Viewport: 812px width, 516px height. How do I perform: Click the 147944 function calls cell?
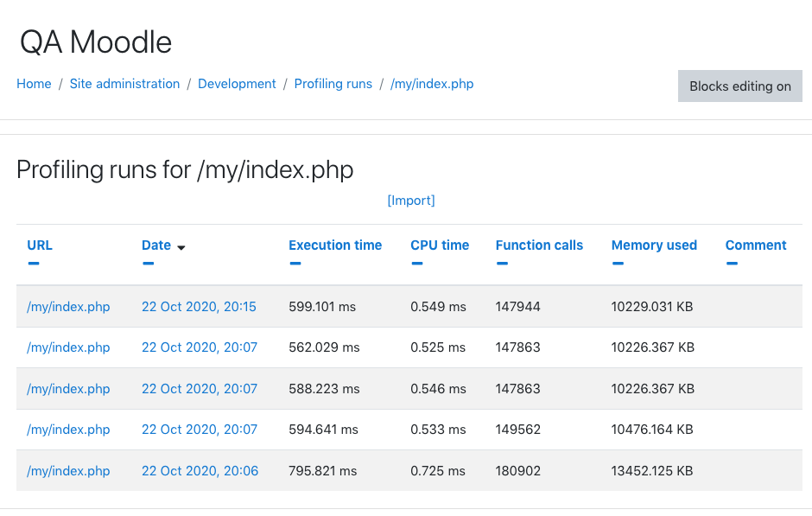coord(517,307)
